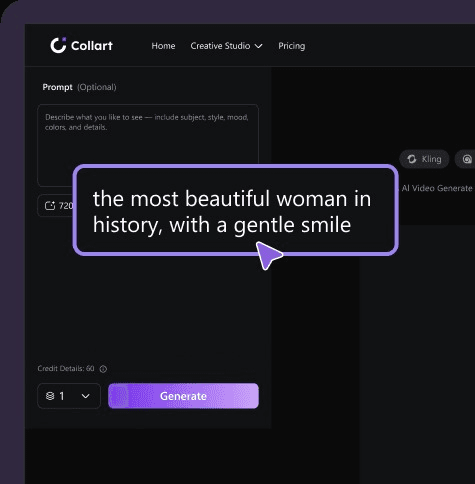The height and width of the screenshot is (484, 475).
Task: Open the Creative Studio menu
Action: point(226,46)
